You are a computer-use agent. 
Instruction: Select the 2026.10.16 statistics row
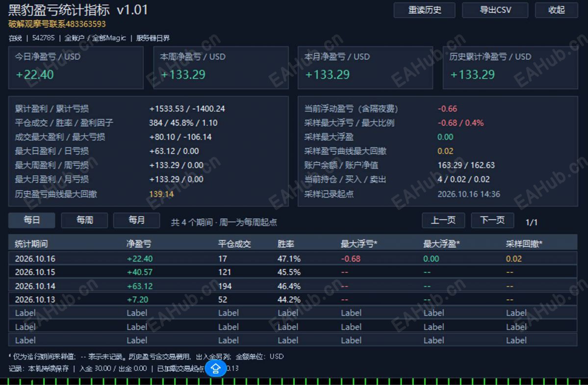tap(292, 259)
